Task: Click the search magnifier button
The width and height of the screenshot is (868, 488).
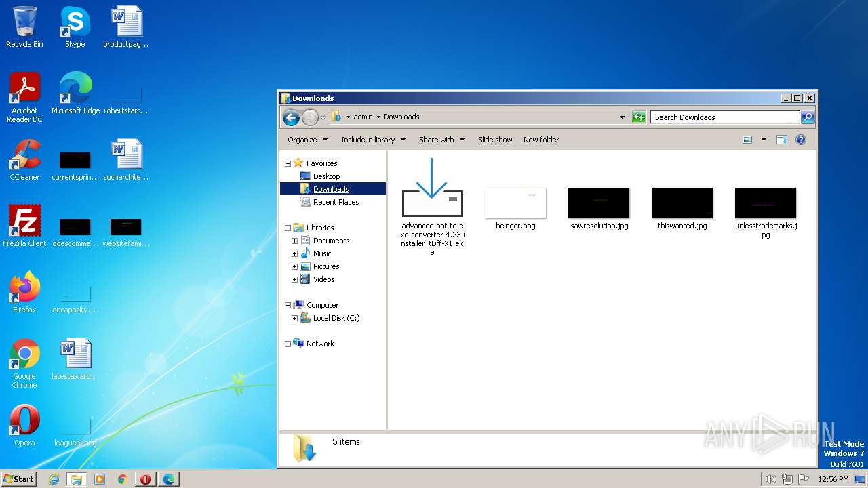Action: (x=808, y=117)
